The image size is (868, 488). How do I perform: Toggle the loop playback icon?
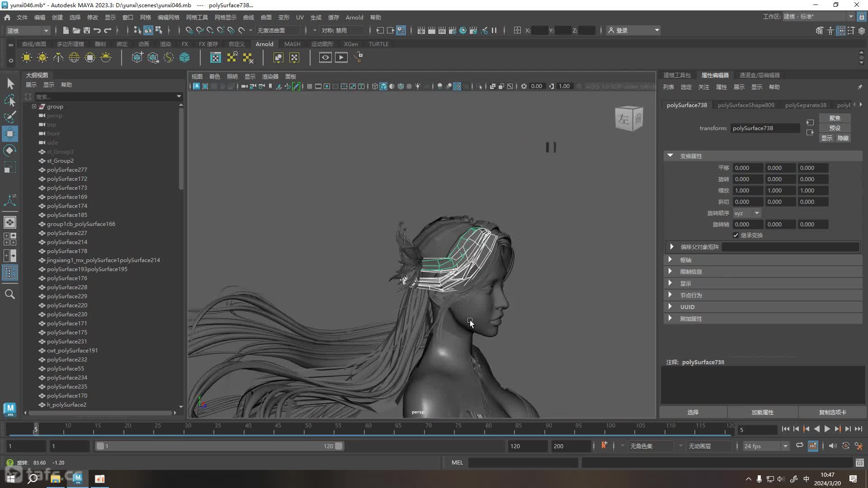coord(800,446)
